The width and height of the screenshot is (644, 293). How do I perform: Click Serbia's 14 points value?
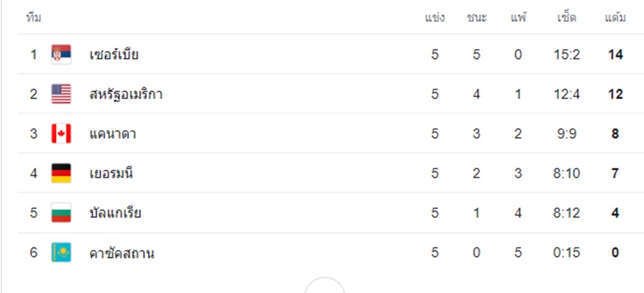(615, 55)
